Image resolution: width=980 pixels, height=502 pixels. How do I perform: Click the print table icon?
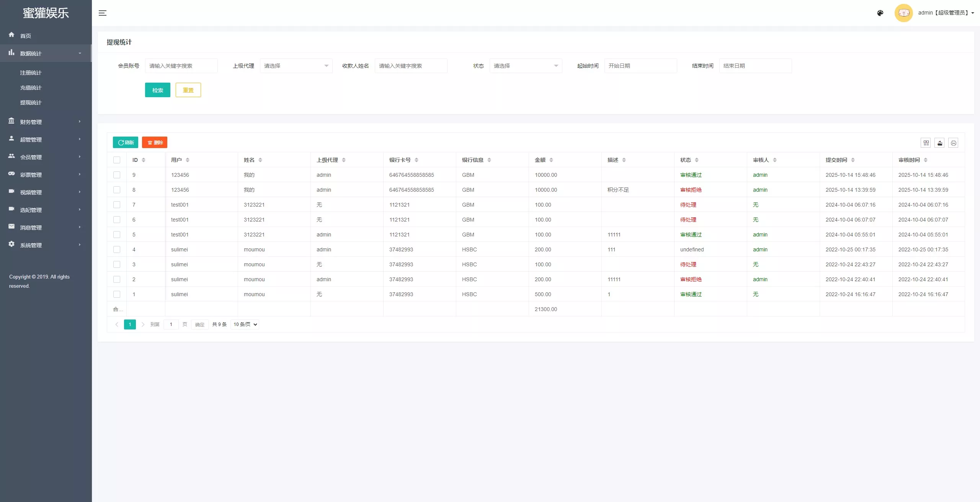click(953, 143)
